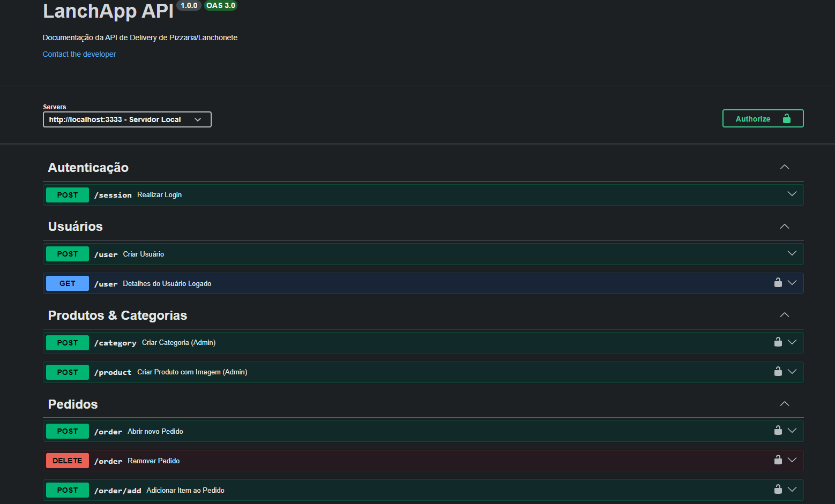The width and height of the screenshot is (835, 504).
Task: Expand the POST /user chevron arrow
Action: point(792,253)
